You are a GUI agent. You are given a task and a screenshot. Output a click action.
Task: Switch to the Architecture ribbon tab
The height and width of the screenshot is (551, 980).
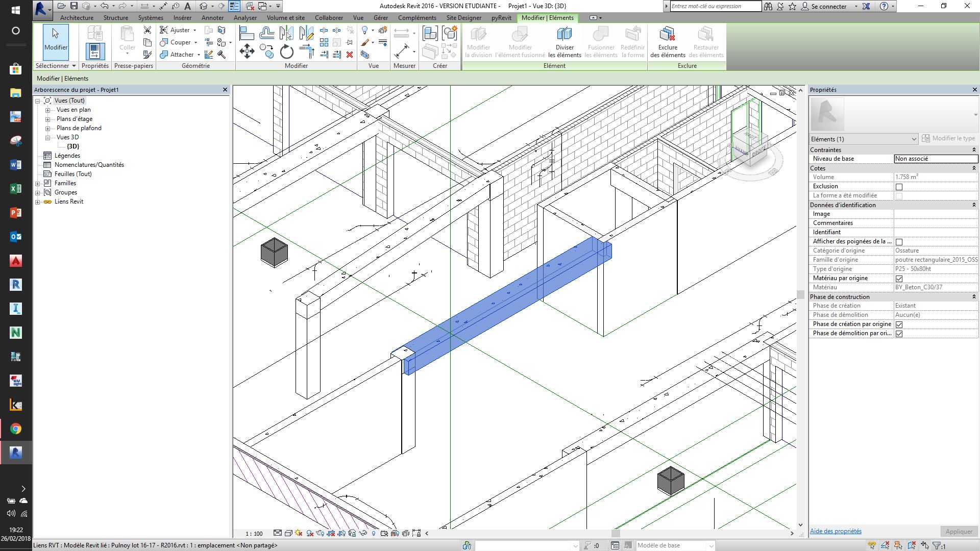pyautogui.click(x=77, y=18)
